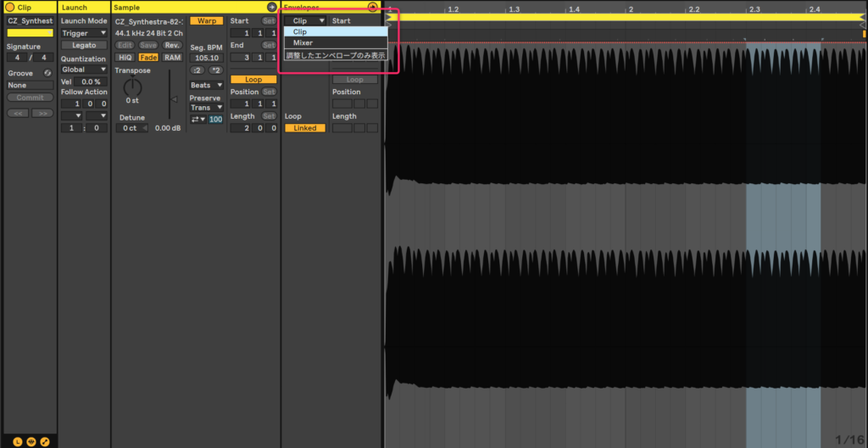Viewport: 868px width, 448px height.
Task: Click the clip activator circle icon
Action: coord(10,7)
